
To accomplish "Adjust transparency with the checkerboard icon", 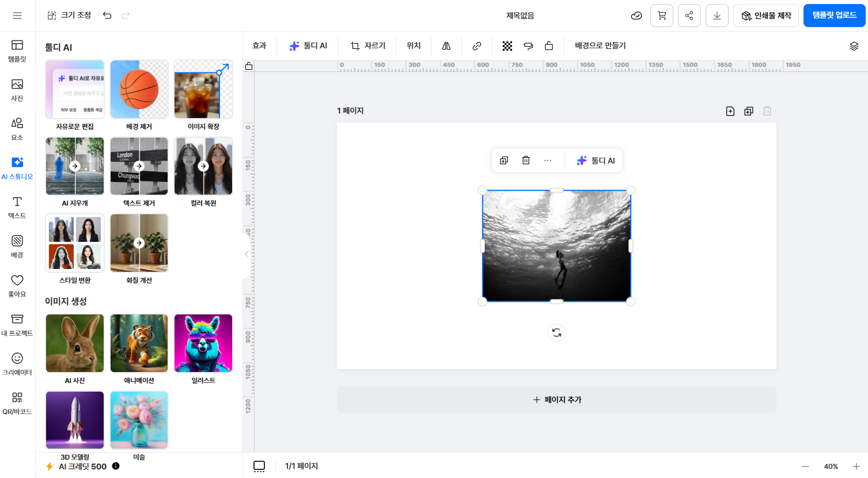I will tap(507, 46).
